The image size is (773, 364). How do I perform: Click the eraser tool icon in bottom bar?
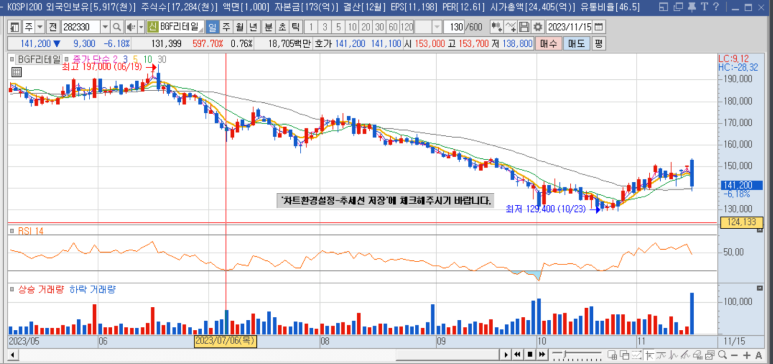point(698,355)
